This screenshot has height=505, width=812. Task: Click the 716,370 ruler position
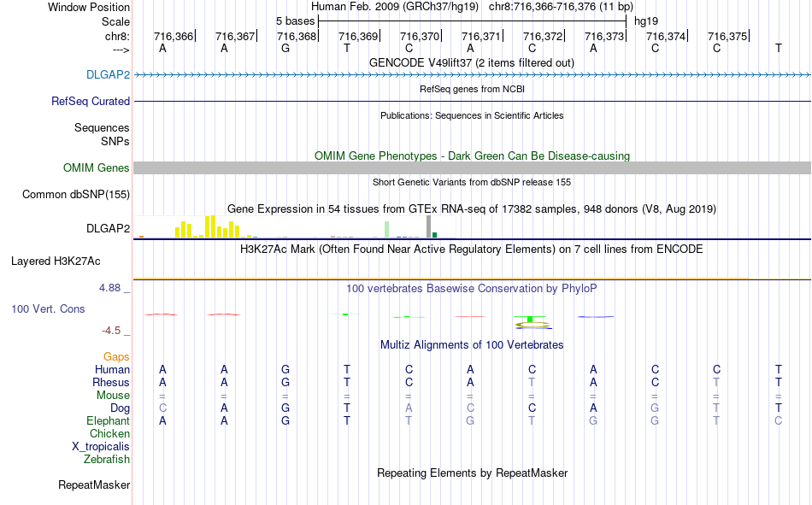click(x=420, y=36)
